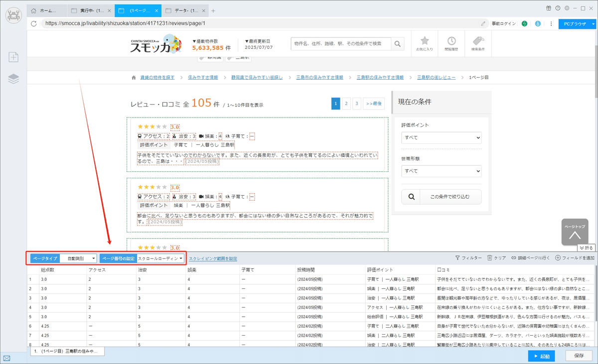Click 事前ログイン button
The image size is (598, 364).
(504, 23)
